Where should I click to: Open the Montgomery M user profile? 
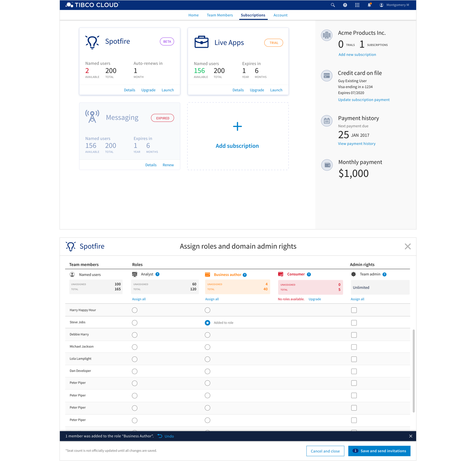tap(394, 5)
